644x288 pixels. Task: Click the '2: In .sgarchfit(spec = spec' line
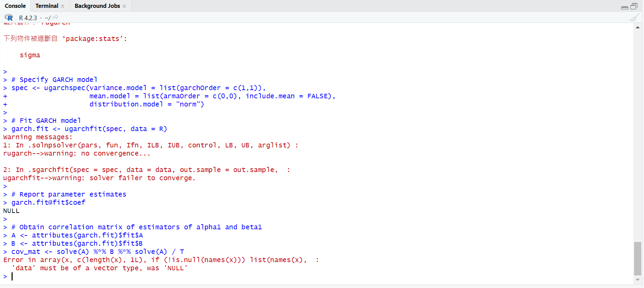point(147,170)
